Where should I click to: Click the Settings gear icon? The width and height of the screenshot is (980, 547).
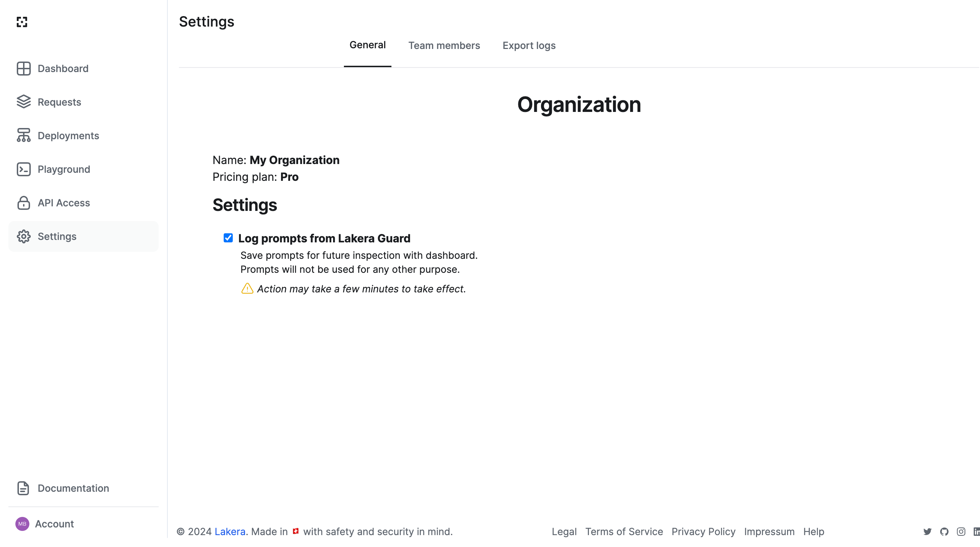click(23, 236)
